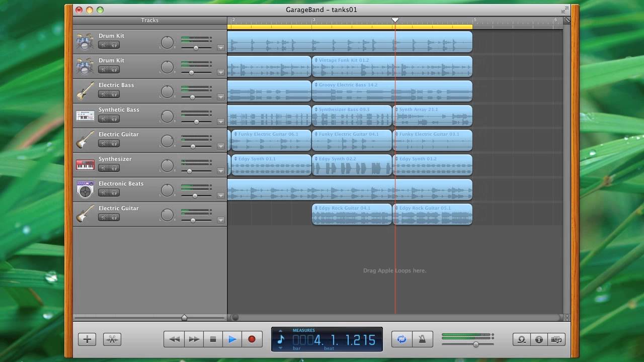Screen dimensions: 644x362
Task: Solo the Electric Bass track with headphone button
Action: point(114,94)
